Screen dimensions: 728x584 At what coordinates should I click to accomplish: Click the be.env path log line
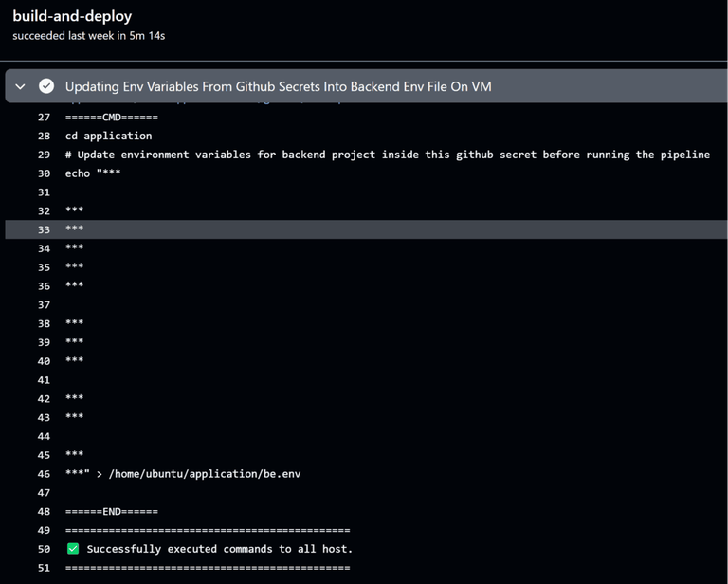183,474
